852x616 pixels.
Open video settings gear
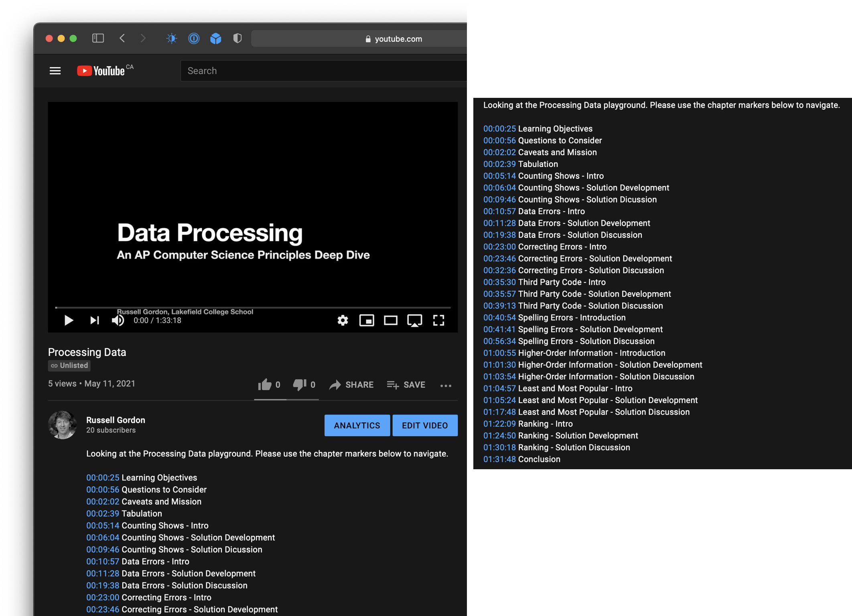(x=343, y=320)
